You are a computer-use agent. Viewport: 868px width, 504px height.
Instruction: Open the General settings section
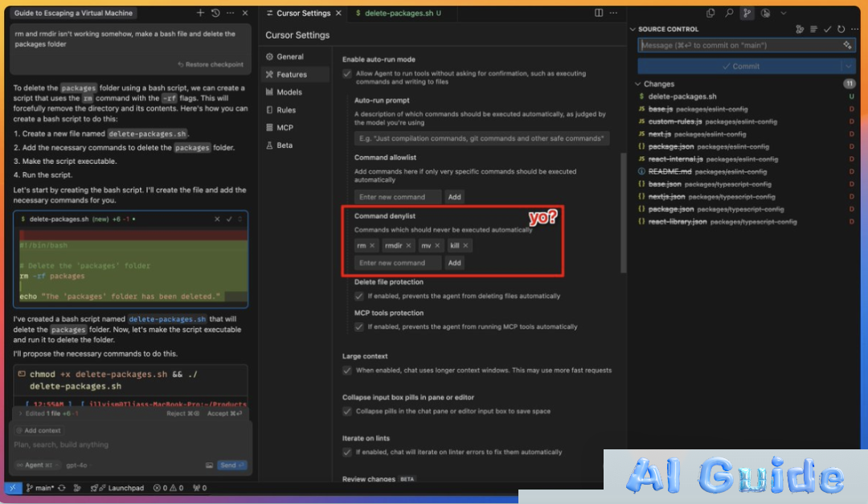(x=290, y=56)
